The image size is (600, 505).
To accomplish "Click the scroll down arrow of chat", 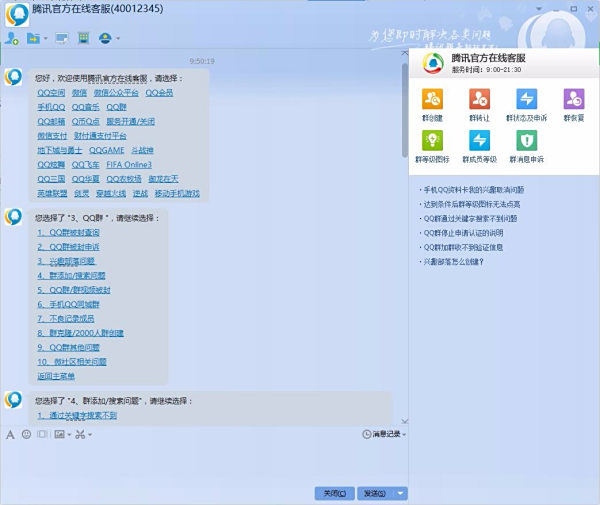I will (404, 421).
